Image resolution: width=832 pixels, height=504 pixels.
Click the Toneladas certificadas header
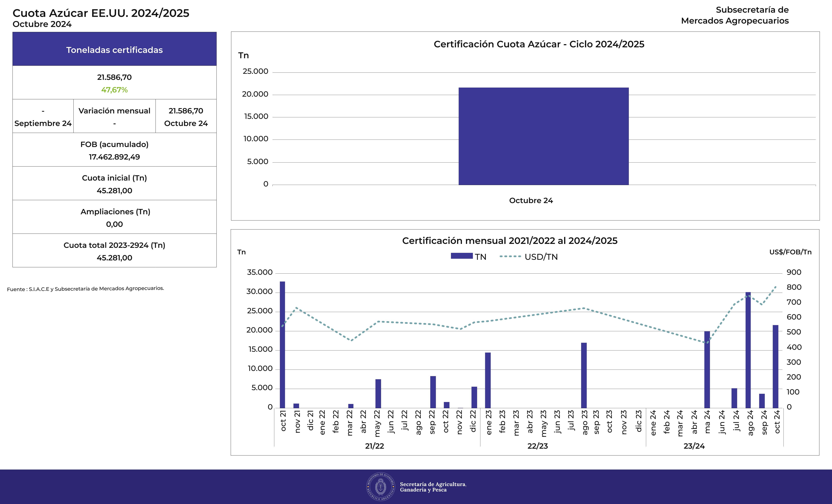(x=115, y=50)
